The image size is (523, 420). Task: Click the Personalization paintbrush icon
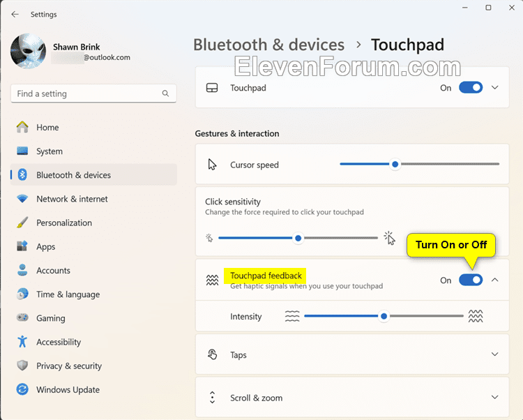pos(22,223)
